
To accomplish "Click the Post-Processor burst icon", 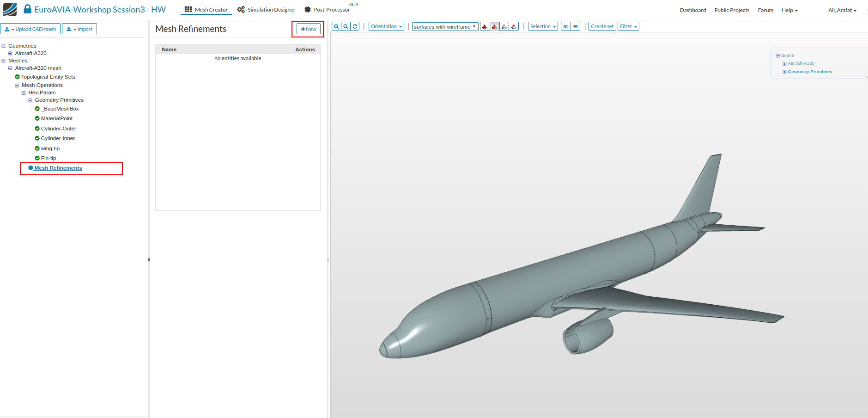I will tap(308, 9).
